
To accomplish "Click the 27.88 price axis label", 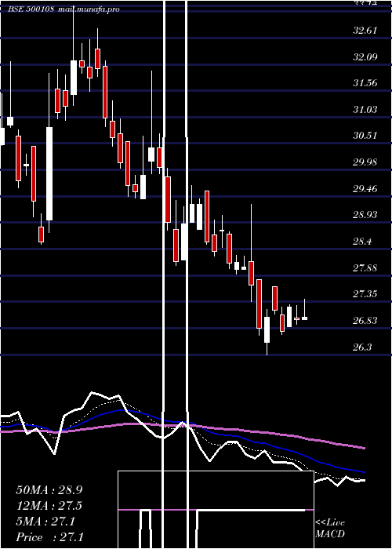I will click(x=365, y=268).
